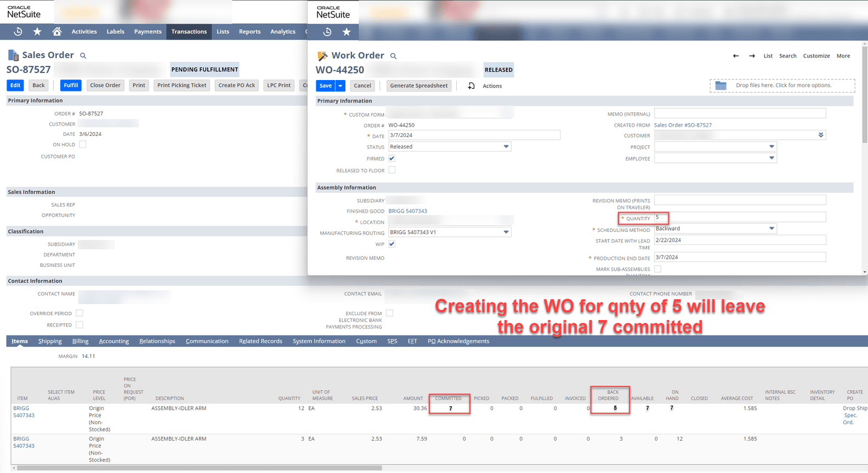Image resolution: width=868 pixels, height=473 pixels.
Task: Switch to the Shipping tab
Action: 50,341
